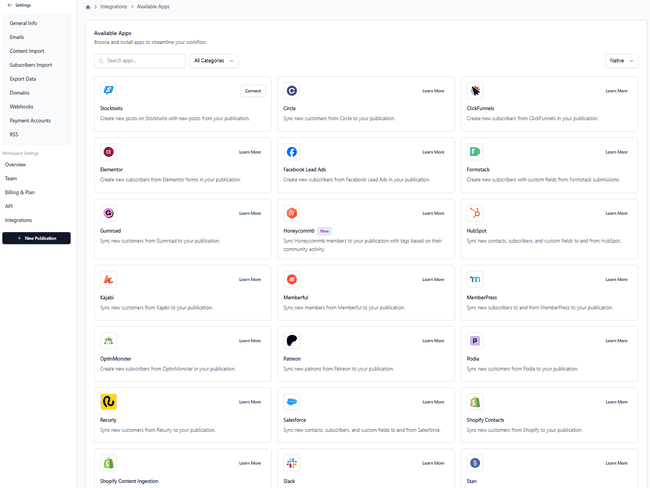
Task: Open General Info settings
Action: tap(23, 23)
